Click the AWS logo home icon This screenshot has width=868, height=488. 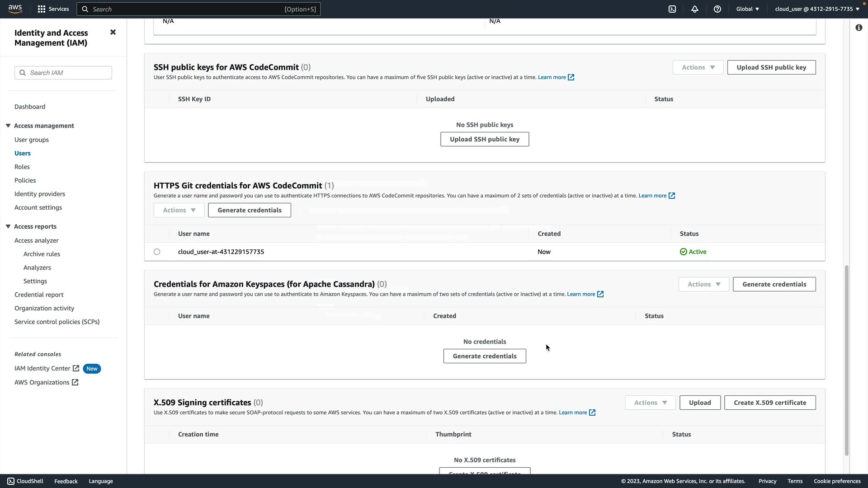(15, 9)
